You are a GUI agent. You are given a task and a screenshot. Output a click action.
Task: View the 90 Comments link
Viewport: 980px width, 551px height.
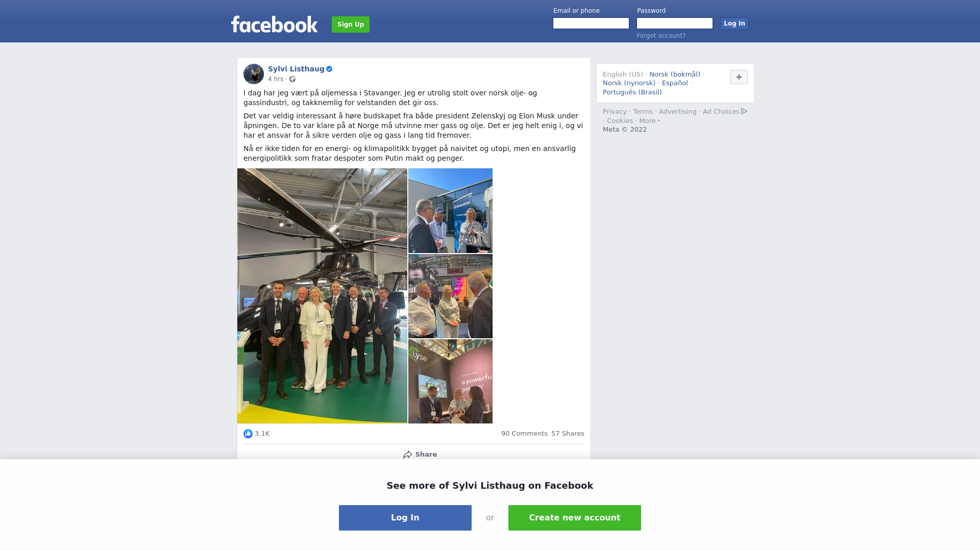pyautogui.click(x=524, y=434)
